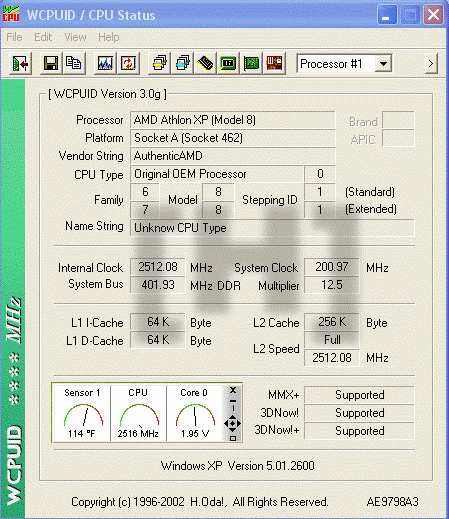Click the L2 Cache 256 K value
449x519 pixels.
332,322
